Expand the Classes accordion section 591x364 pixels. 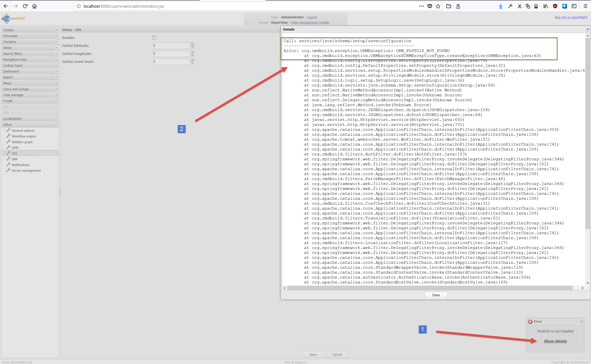point(56,30)
